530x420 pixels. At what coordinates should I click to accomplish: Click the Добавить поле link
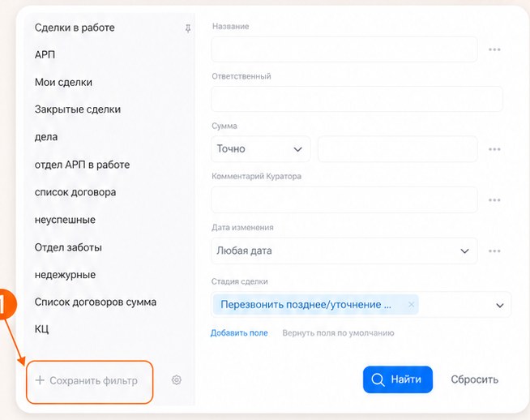point(239,333)
